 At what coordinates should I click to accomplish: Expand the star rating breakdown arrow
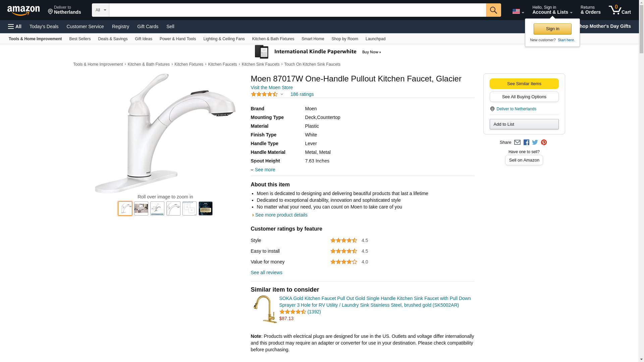(x=282, y=94)
